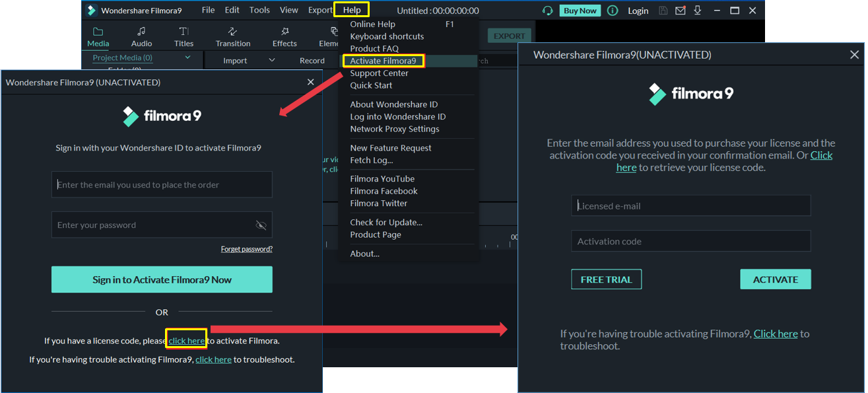Screen dimensions: 868x393
Task: Toggle password visibility eye icon
Action: [x=261, y=225]
